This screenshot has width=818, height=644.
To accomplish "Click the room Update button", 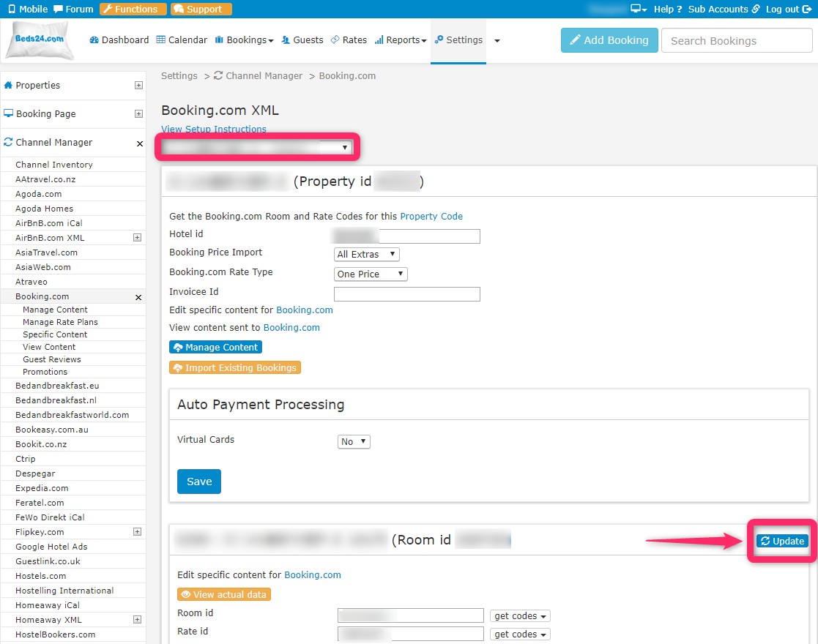I will pos(783,542).
